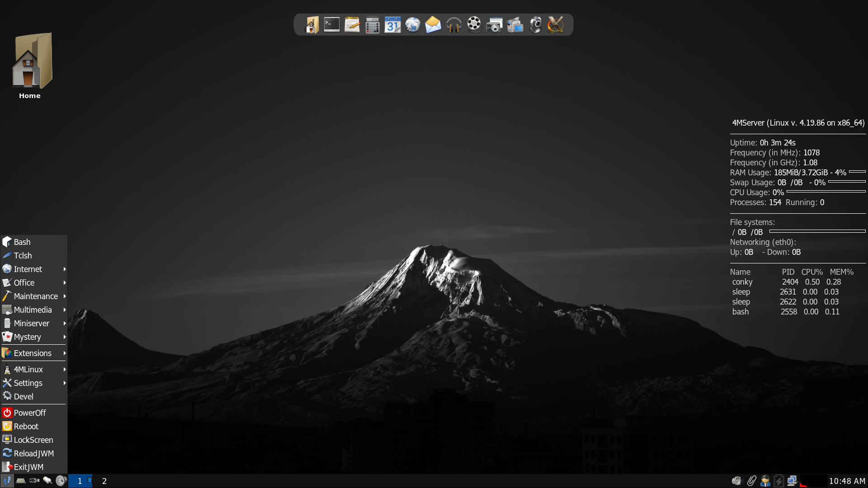This screenshot has width=868, height=488.
Task: Click the user avatar icon in tray
Action: coord(765,481)
